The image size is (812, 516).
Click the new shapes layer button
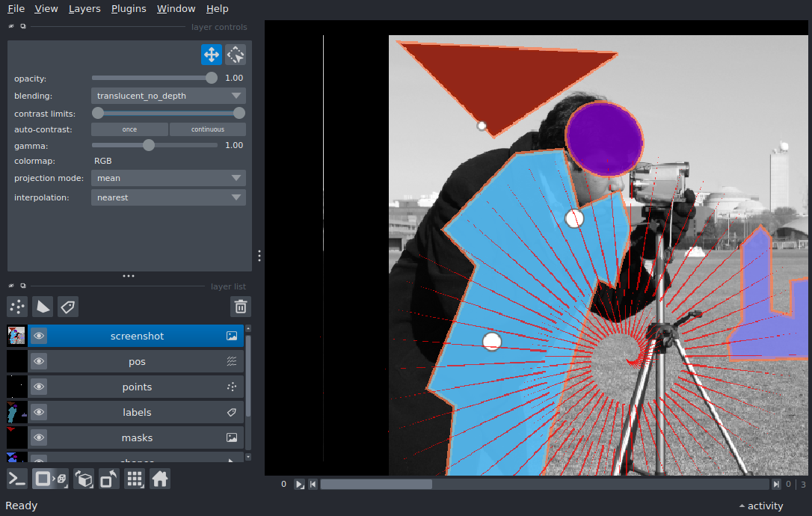pyautogui.click(x=43, y=307)
